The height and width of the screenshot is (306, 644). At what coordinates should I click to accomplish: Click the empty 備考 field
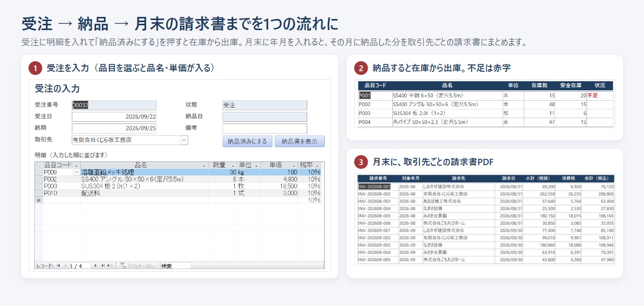click(264, 128)
